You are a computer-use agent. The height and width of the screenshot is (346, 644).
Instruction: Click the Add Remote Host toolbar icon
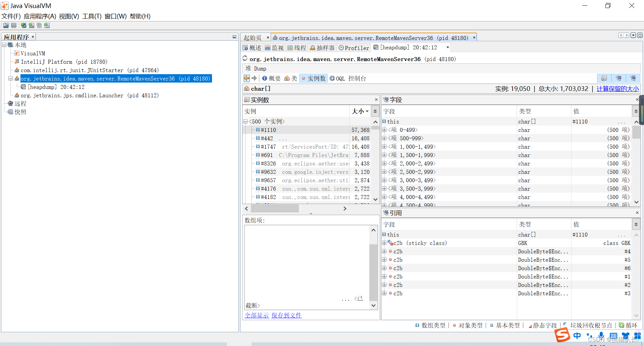point(23,26)
